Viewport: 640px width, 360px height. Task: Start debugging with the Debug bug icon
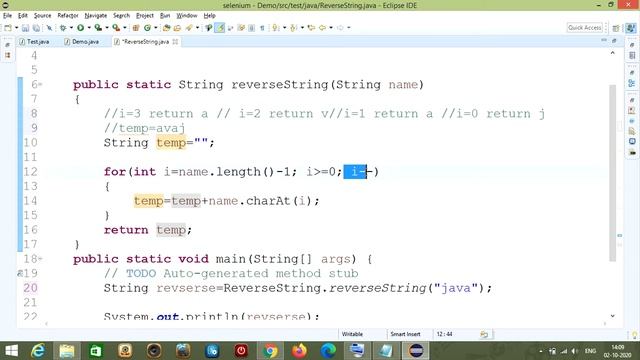tap(63, 28)
